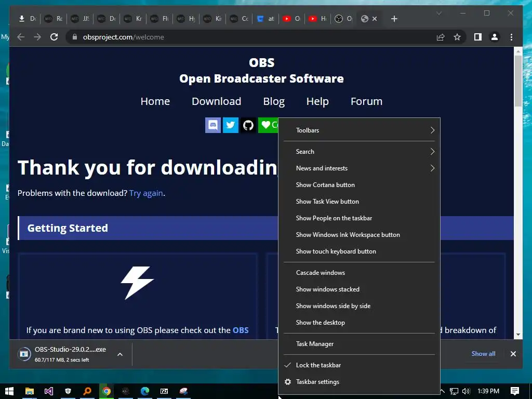The width and height of the screenshot is (532, 399).
Task: Open the Chrome profile icon
Action: [495, 37]
